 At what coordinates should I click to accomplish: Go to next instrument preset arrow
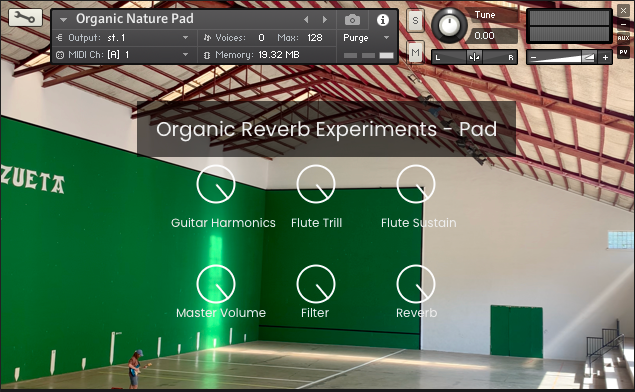click(325, 19)
